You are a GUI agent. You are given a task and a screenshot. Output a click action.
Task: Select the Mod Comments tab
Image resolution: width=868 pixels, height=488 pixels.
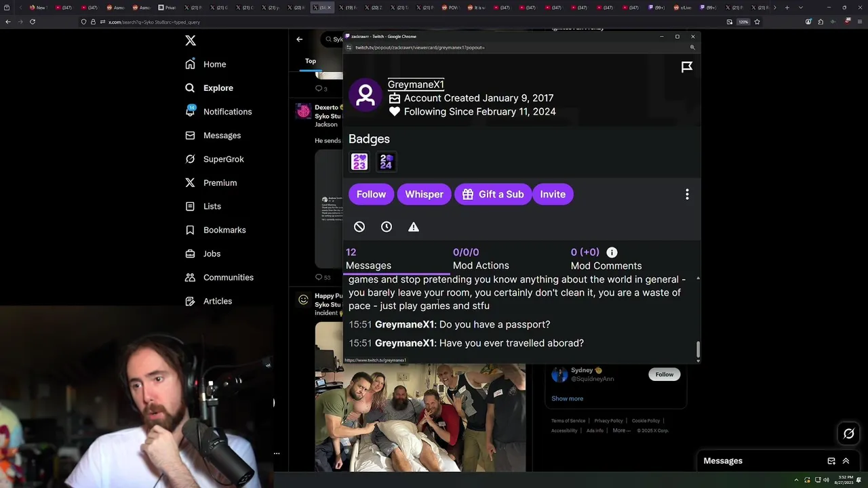606,259
